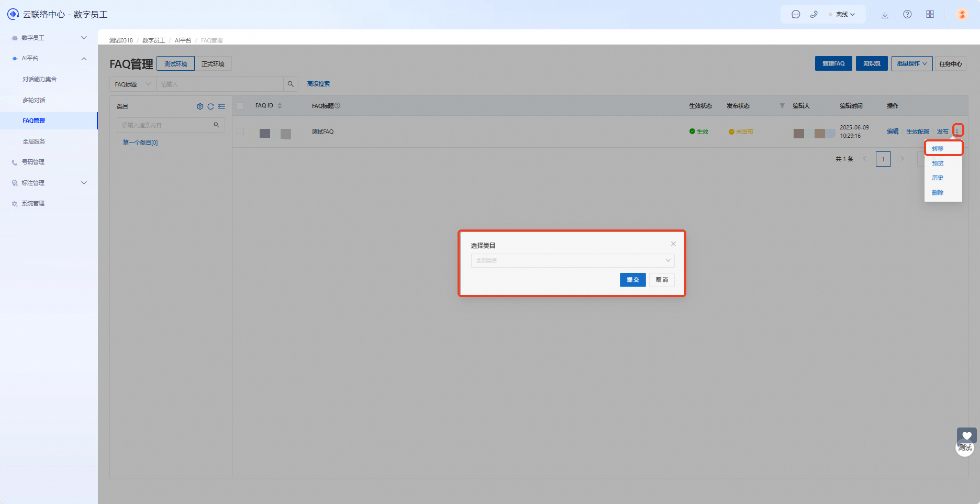
Task: Click 数字员工 in the breadcrumb
Action: click(153, 40)
